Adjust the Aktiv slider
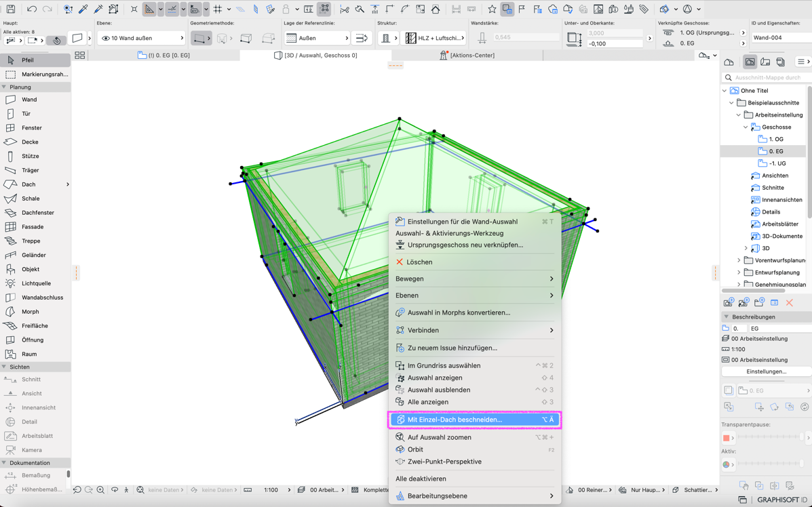Viewport: 812px width, 507px height. point(771,464)
